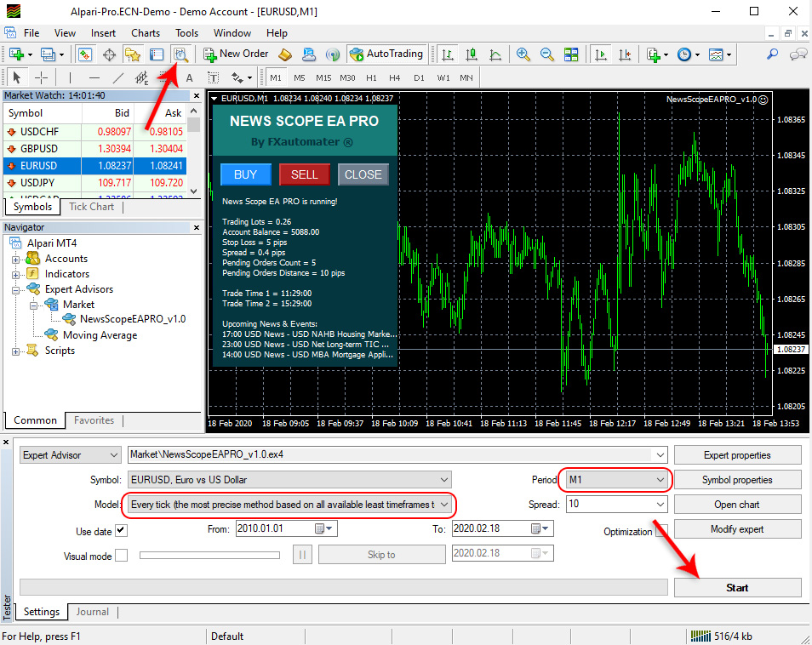Click Symbol properties button
Image resolution: width=812 pixels, height=645 pixels.
click(x=737, y=480)
